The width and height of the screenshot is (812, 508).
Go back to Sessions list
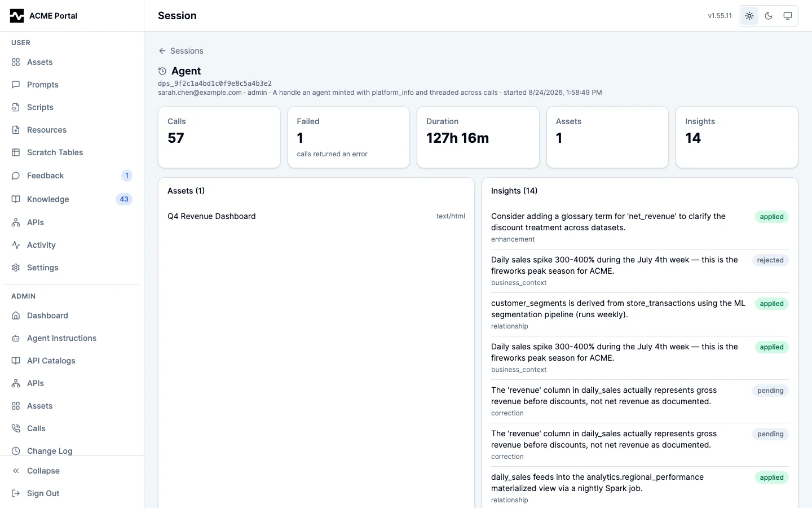pyautogui.click(x=181, y=51)
